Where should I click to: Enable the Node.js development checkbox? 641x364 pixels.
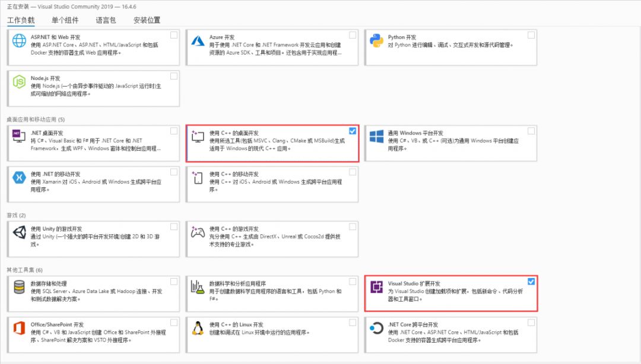(174, 76)
